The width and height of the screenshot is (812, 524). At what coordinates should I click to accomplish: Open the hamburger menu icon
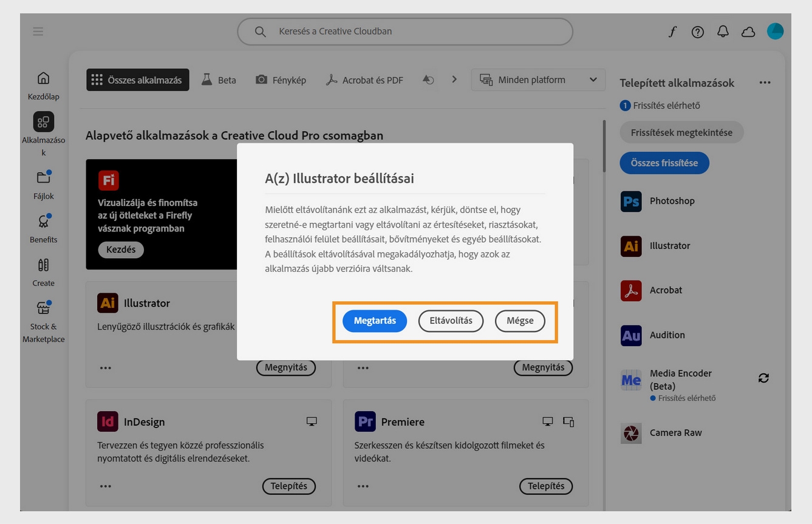(x=38, y=31)
